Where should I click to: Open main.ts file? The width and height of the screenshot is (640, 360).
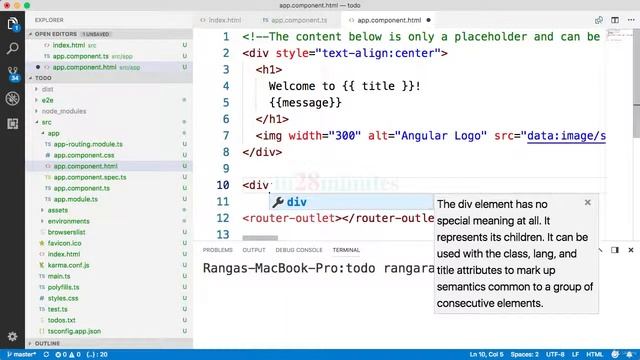(59, 276)
